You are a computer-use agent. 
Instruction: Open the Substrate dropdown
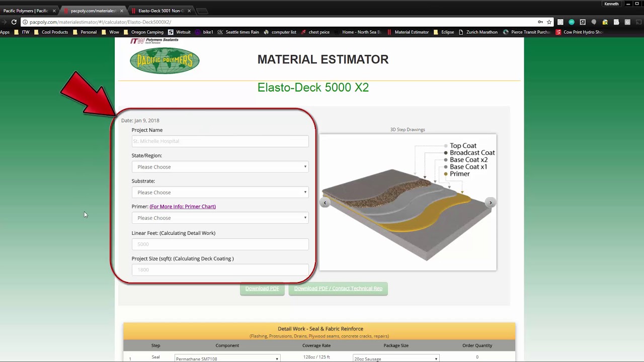pyautogui.click(x=220, y=192)
